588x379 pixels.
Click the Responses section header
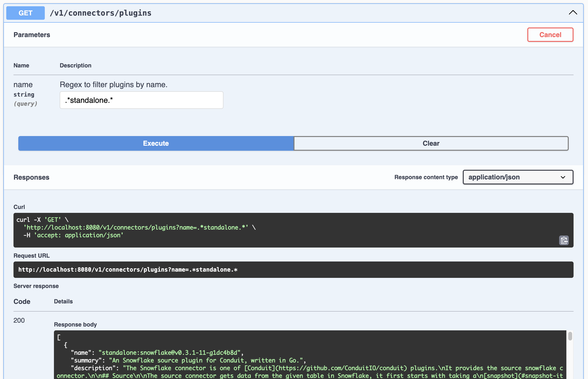click(31, 177)
